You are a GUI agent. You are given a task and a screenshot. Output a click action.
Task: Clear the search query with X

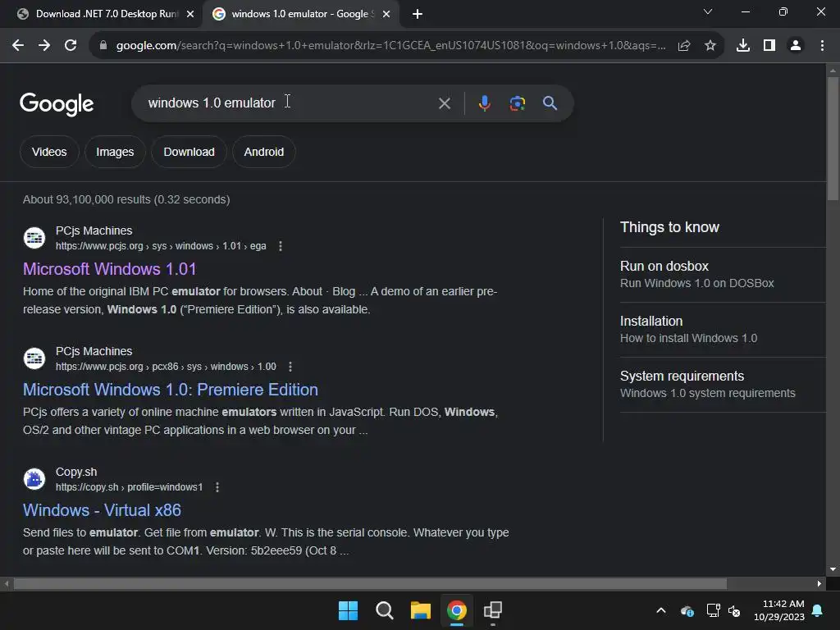pyautogui.click(x=445, y=103)
